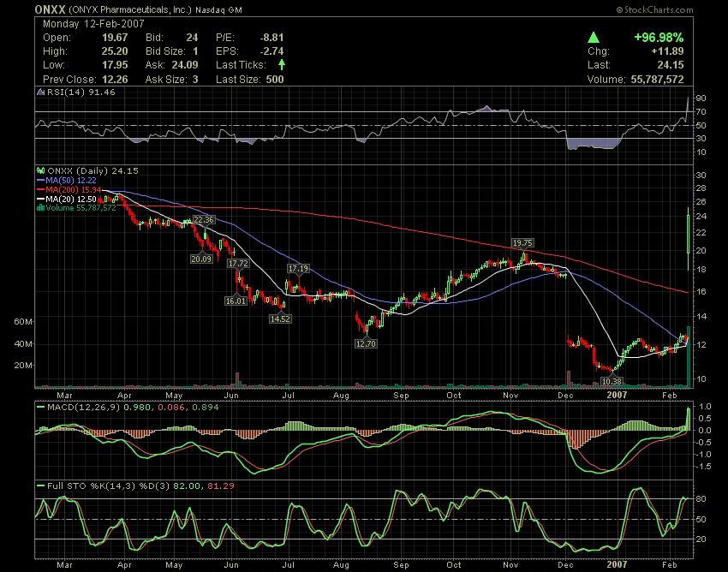
Task: Click the 80 level on the stochastic axis
Action: pyautogui.click(x=701, y=499)
